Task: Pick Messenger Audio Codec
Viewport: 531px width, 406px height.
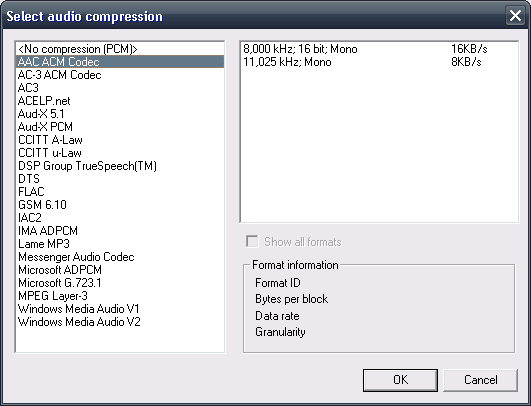Action: click(x=120, y=257)
